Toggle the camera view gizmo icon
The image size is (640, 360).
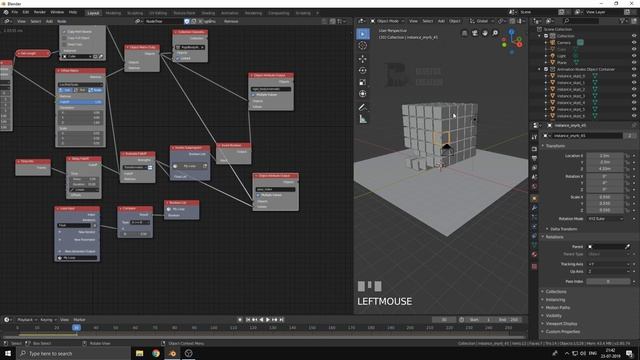475,33
